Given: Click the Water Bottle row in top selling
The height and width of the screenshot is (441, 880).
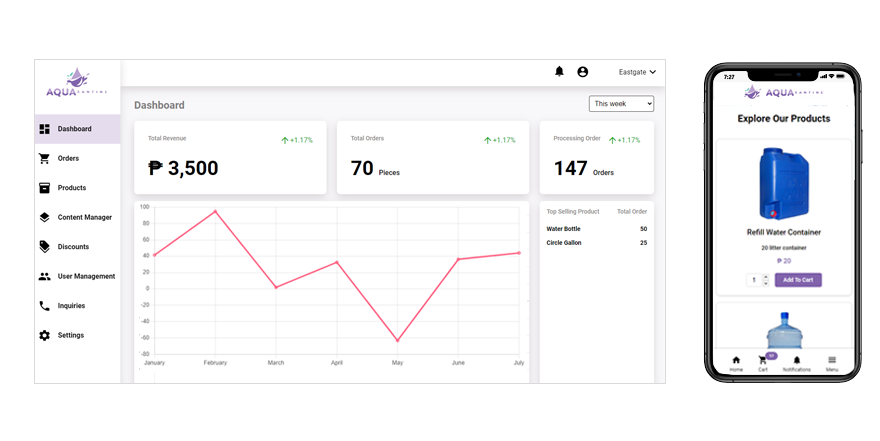Looking at the screenshot, I should pyautogui.click(x=597, y=229).
